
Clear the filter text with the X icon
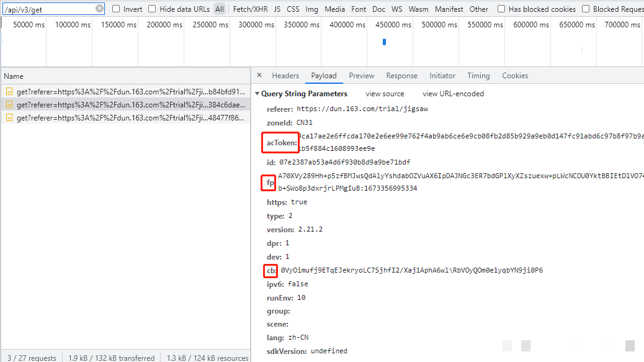99,9
